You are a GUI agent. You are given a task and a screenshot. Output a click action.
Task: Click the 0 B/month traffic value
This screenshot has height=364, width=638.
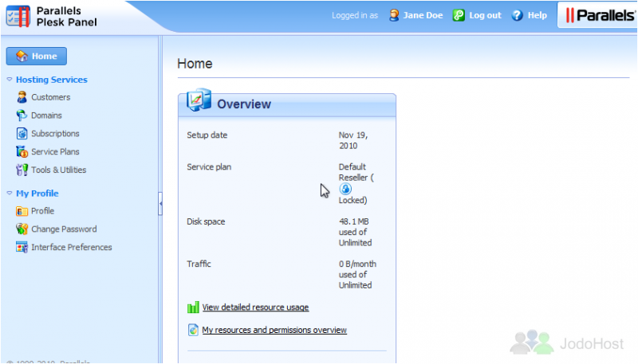pyautogui.click(x=357, y=275)
